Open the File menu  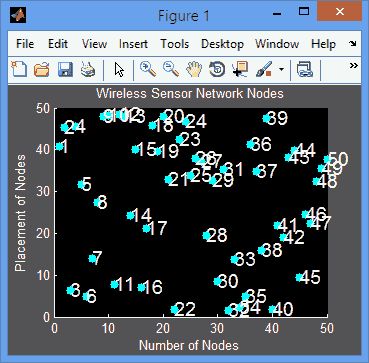[25, 44]
